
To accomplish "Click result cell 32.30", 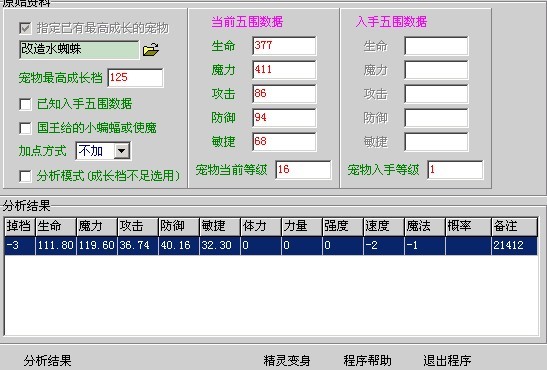I will [220, 246].
